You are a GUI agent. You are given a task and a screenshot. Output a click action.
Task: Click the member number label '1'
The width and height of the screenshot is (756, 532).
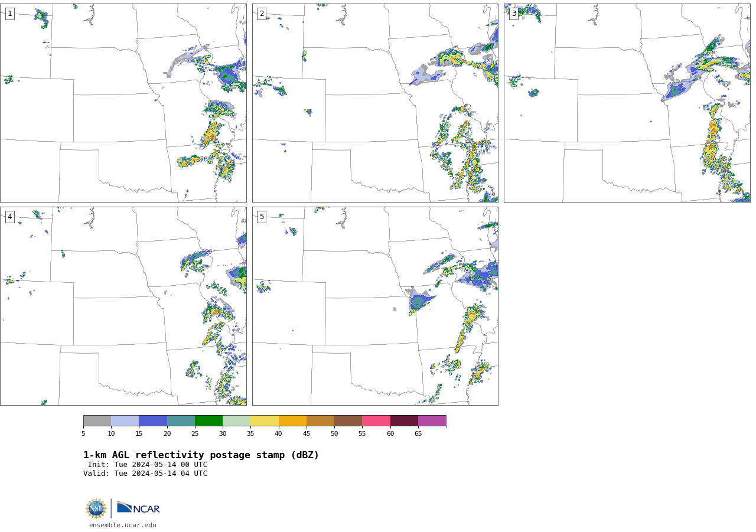[9, 14]
